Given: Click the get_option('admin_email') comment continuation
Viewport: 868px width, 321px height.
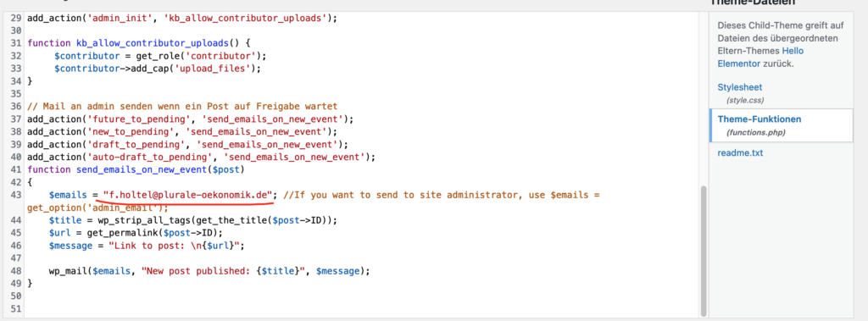Looking at the screenshot, I should pyautogui.click(x=97, y=208).
